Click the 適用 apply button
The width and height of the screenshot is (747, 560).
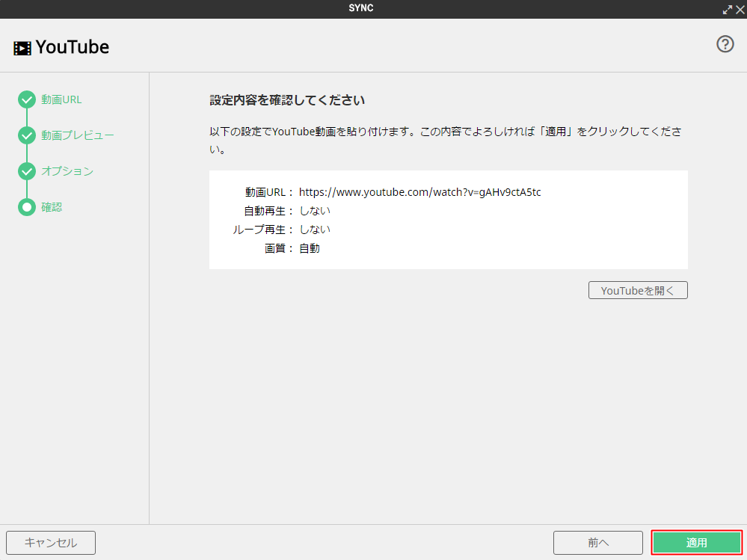[x=696, y=542]
